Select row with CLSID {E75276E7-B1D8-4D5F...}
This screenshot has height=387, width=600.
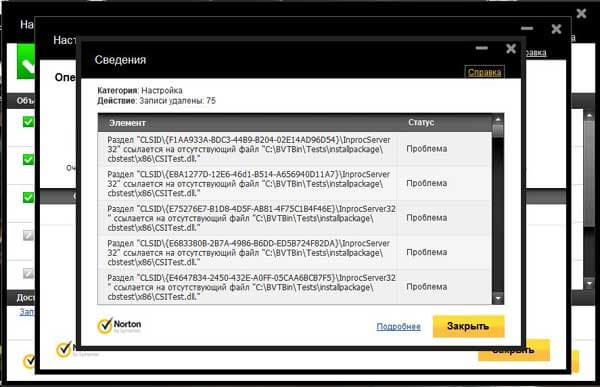pyautogui.click(x=295, y=218)
